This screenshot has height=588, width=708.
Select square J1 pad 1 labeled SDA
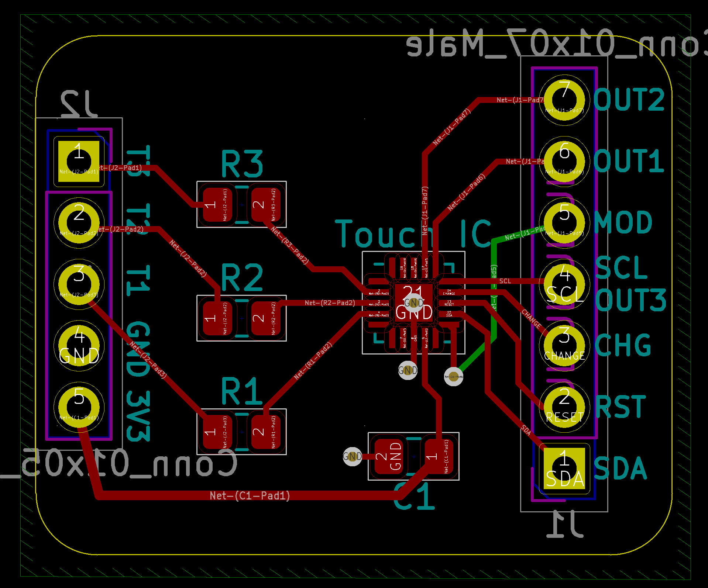564,468
